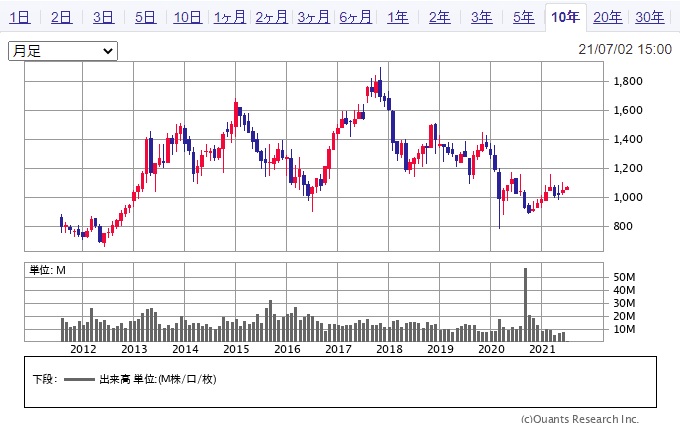Choose the 5日 period link

[146, 17]
